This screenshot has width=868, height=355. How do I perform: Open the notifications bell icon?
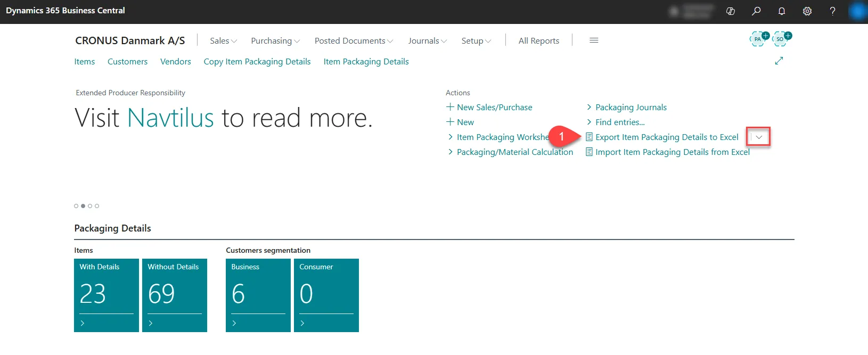tap(782, 11)
